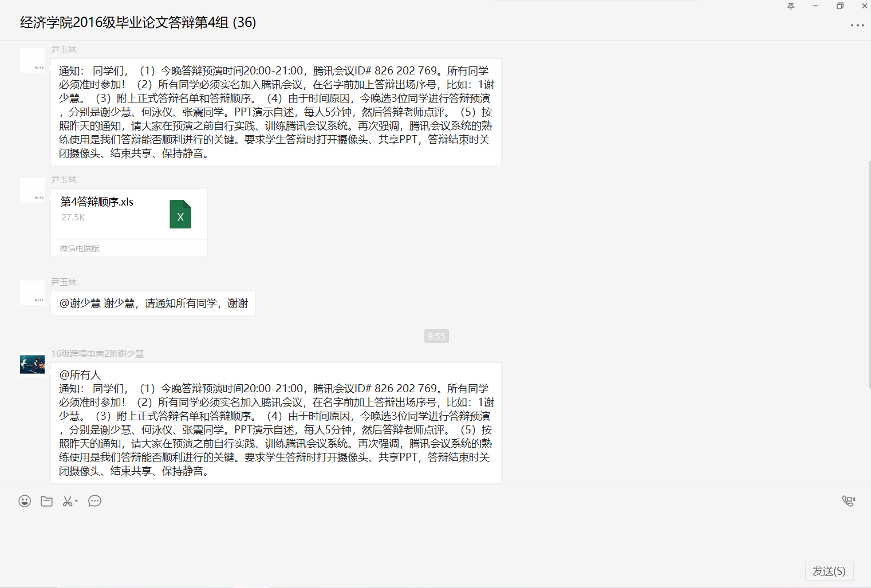871x588 pixels.
Task: Minimize the chat window
Action: (815, 6)
